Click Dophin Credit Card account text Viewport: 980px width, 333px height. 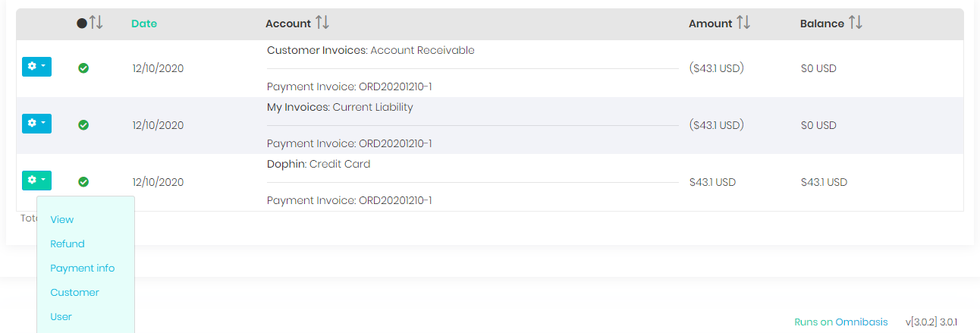(319, 165)
